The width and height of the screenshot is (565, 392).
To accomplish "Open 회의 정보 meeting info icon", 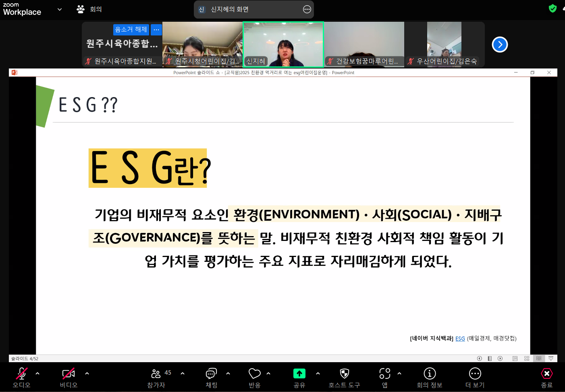I will tap(430, 373).
